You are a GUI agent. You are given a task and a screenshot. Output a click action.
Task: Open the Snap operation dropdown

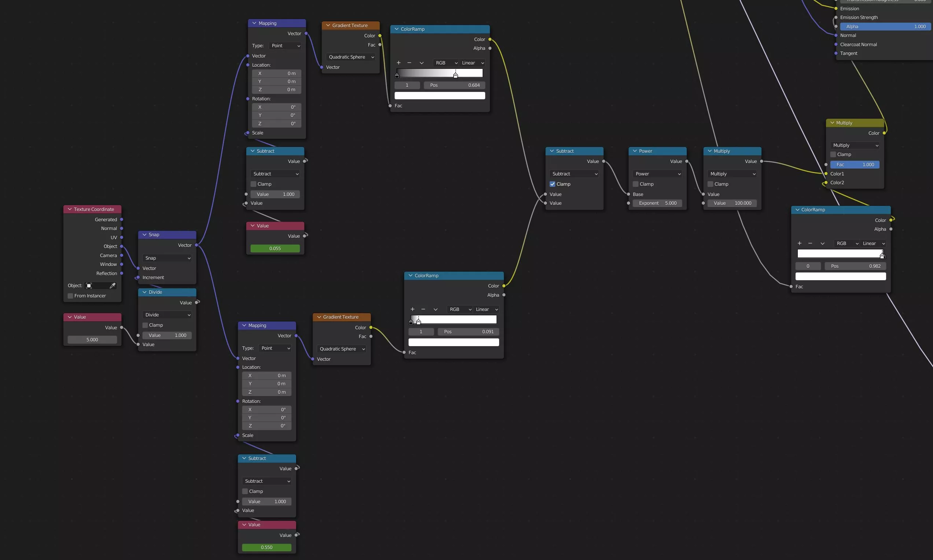167,258
